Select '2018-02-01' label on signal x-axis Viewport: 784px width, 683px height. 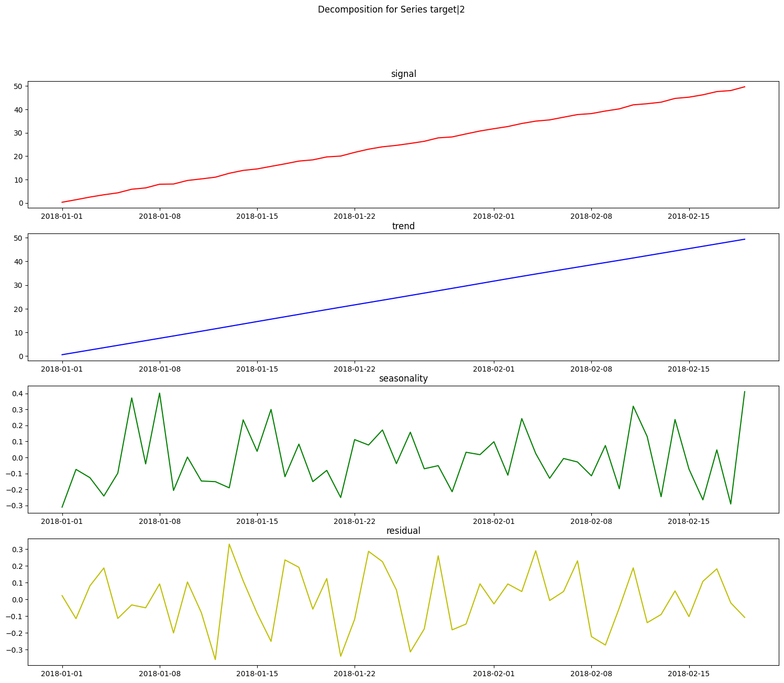[x=494, y=216]
